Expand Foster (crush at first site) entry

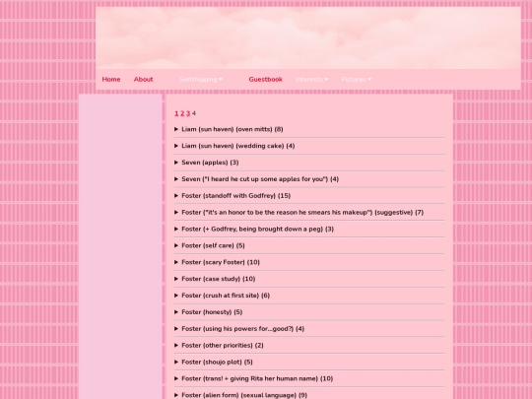309,296
